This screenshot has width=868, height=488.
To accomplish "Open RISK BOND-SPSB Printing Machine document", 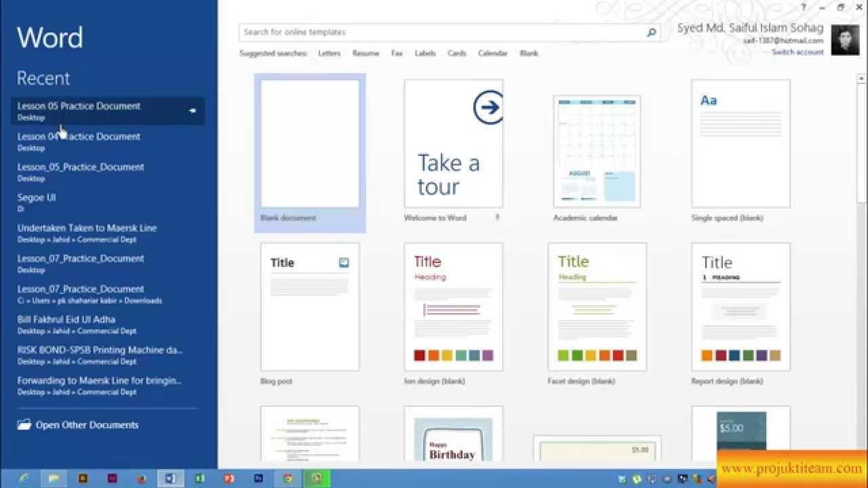I will [x=107, y=354].
